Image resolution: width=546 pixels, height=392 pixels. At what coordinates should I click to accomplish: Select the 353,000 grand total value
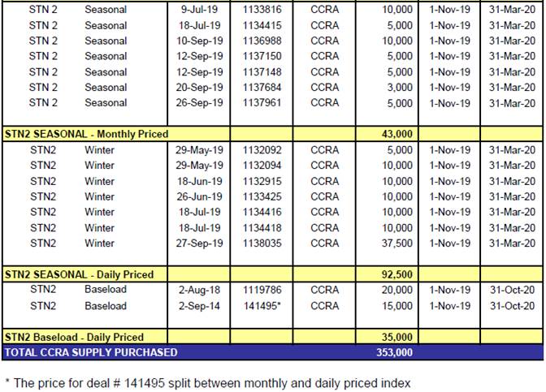(x=394, y=352)
